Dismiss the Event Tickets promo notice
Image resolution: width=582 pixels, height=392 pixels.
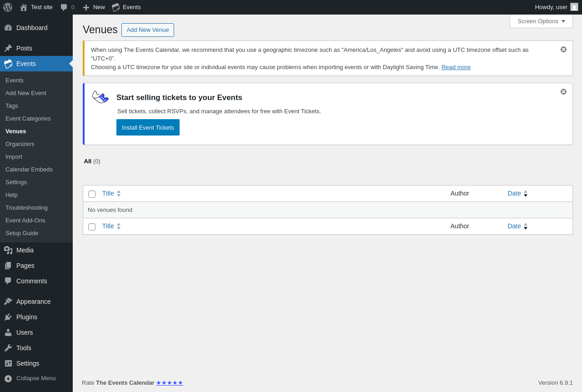tap(563, 91)
